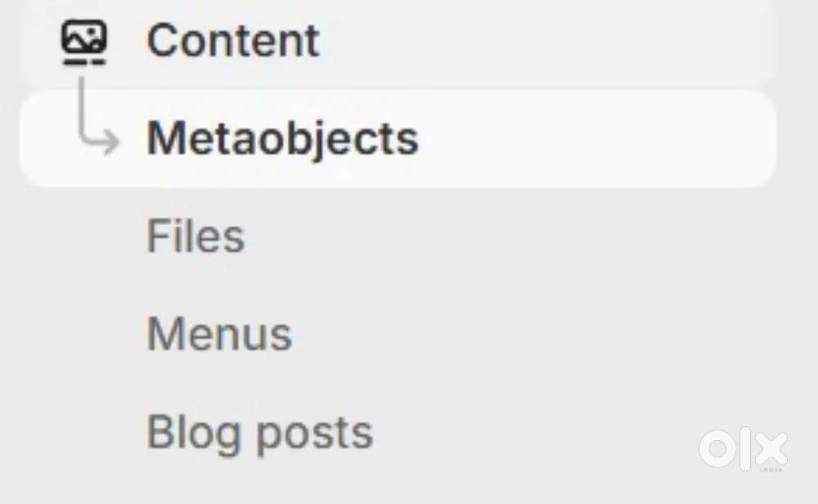818x504 pixels.
Task: Click the arrowhead pointing to Metaobjects
Action: [111, 141]
